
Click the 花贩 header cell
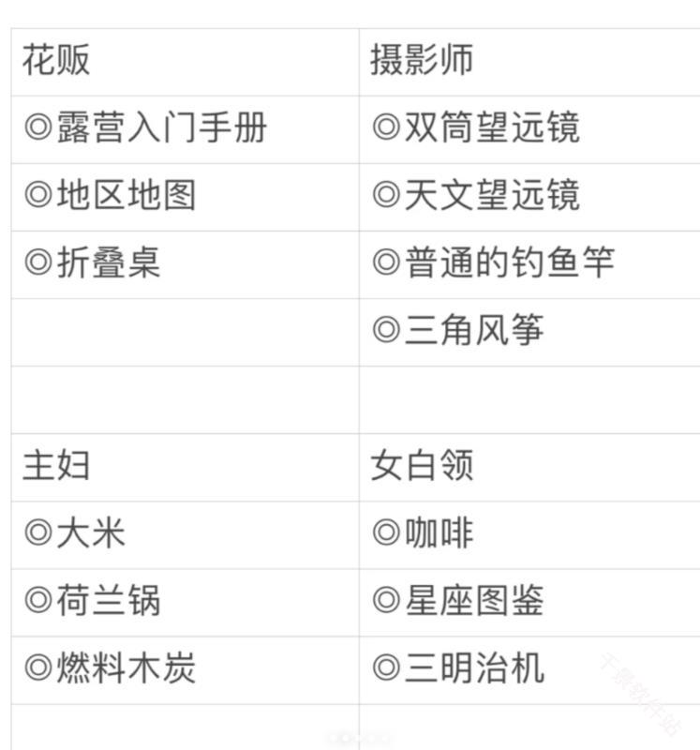(56, 61)
